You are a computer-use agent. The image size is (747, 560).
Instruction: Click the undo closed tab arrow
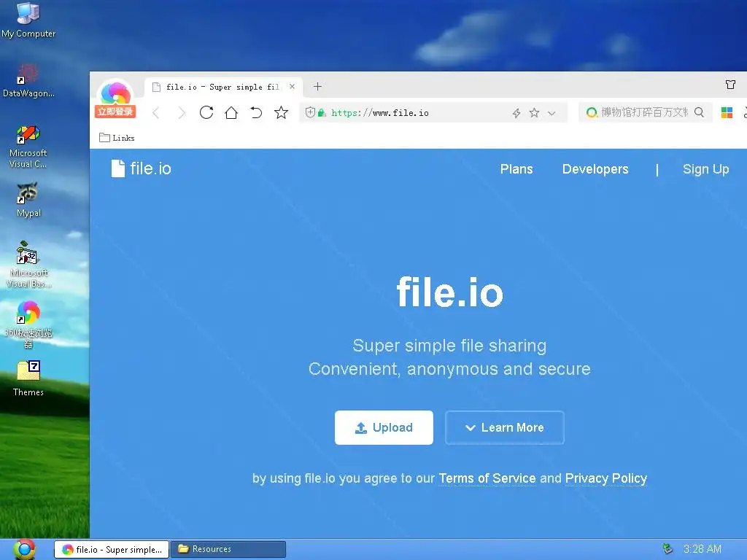click(x=256, y=112)
